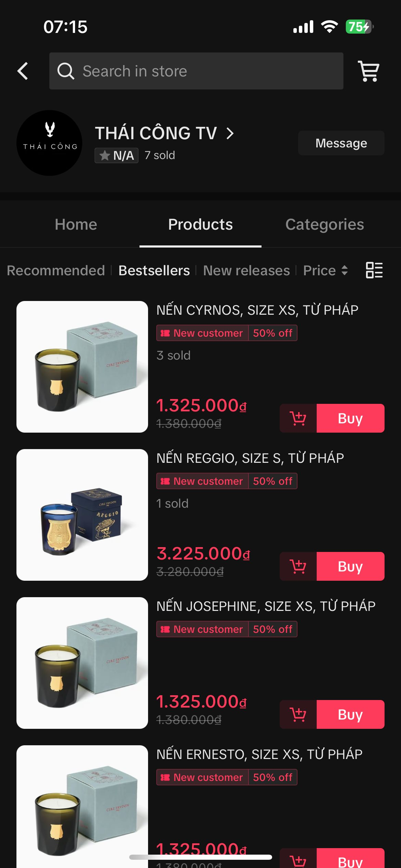Open the shopping cart
This screenshot has height=868, width=401.
368,71
